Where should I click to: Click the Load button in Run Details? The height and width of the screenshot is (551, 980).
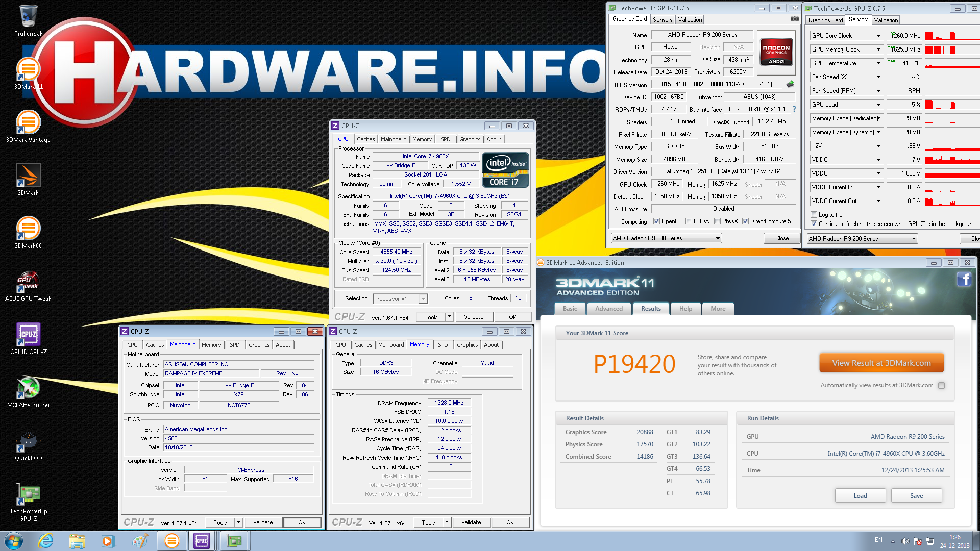click(x=860, y=496)
